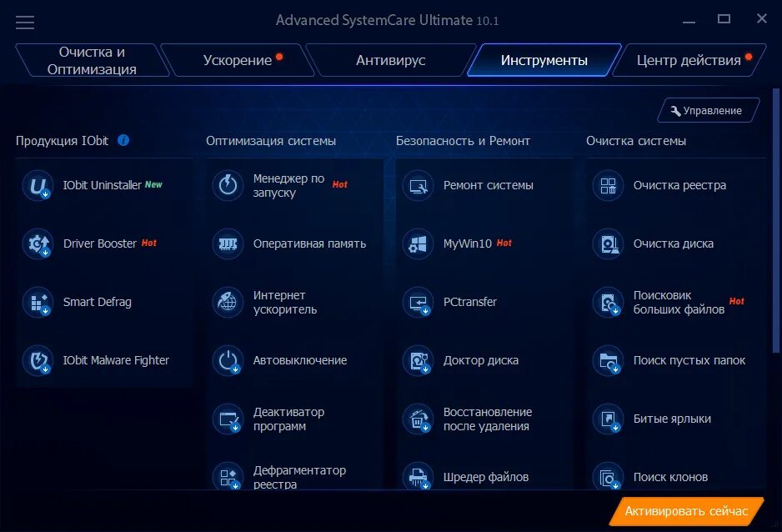
Task: Click the Smart Defrag icon
Action: coord(38,302)
